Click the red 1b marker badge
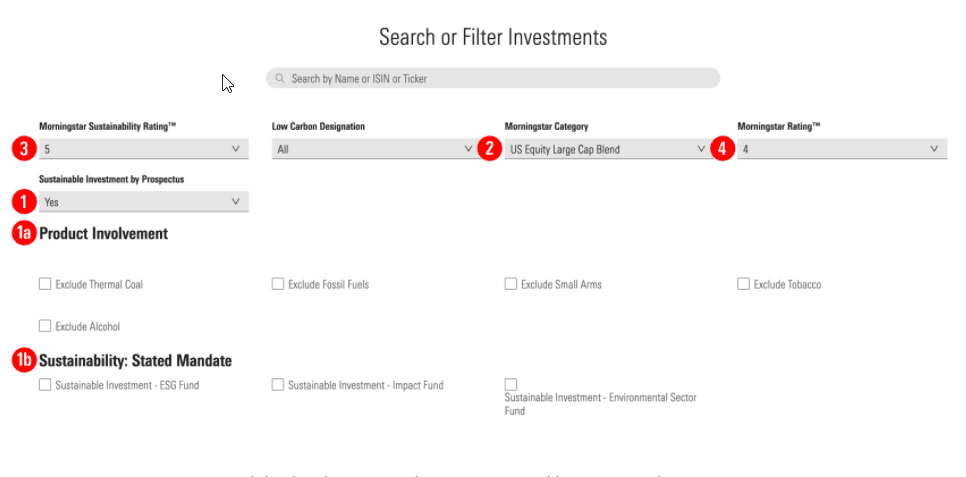 pyautogui.click(x=22, y=360)
